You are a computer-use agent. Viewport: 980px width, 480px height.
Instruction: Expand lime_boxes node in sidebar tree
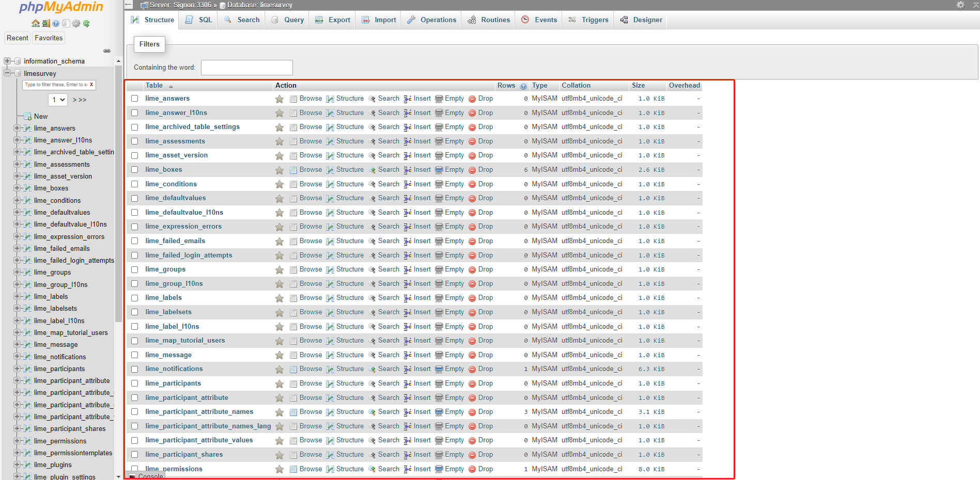pyautogui.click(x=17, y=188)
